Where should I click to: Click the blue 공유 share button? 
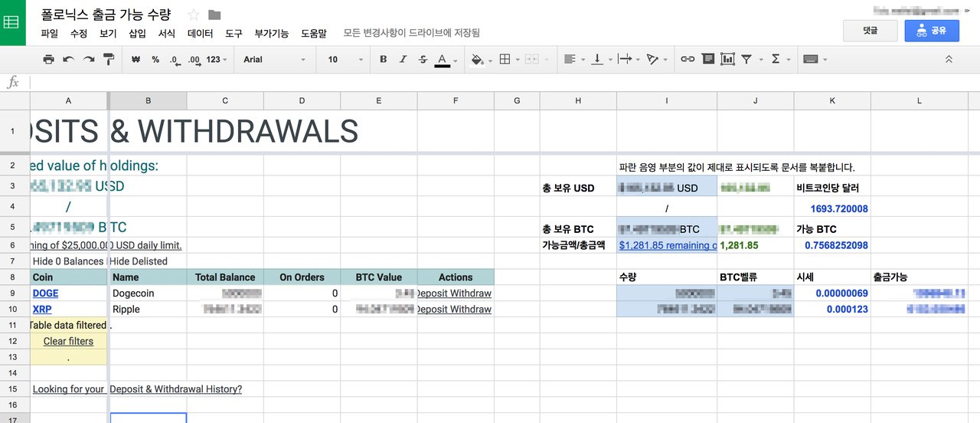point(932,31)
